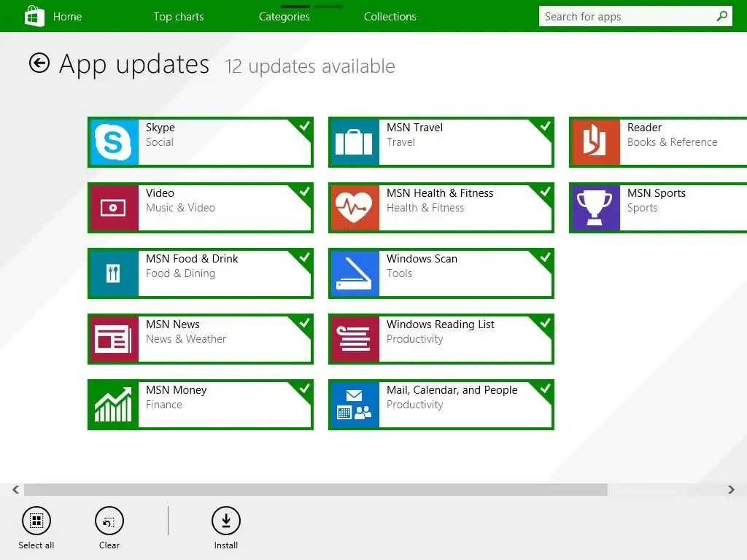The image size is (747, 560).
Task: Click the 'Productivity' category under Mail, Calendar, and People
Action: coord(414,405)
